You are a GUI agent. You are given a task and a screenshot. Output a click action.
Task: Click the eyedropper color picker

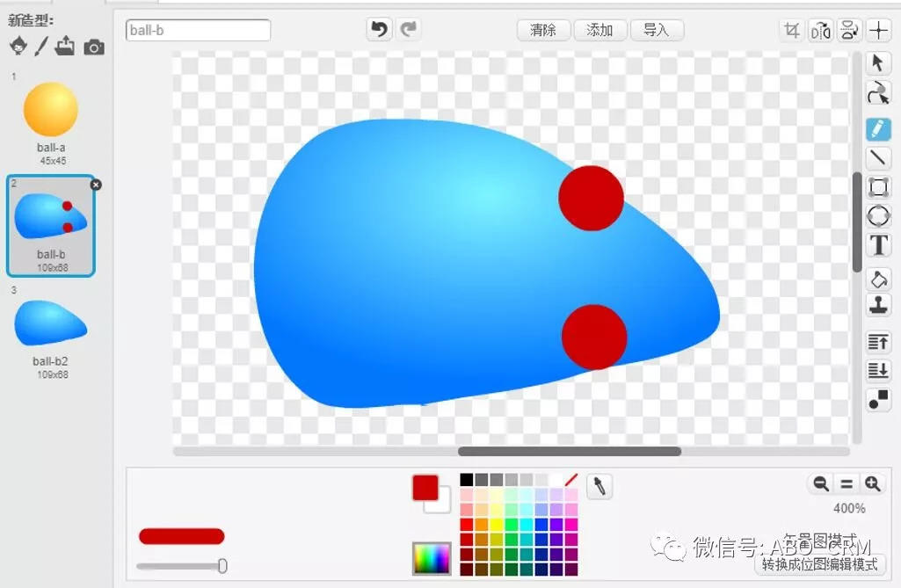click(599, 487)
